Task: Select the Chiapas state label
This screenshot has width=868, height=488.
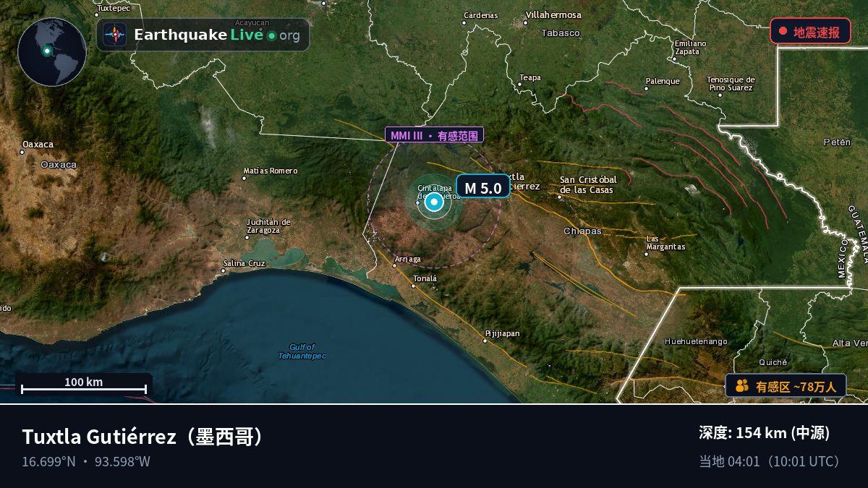Action: (582, 231)
